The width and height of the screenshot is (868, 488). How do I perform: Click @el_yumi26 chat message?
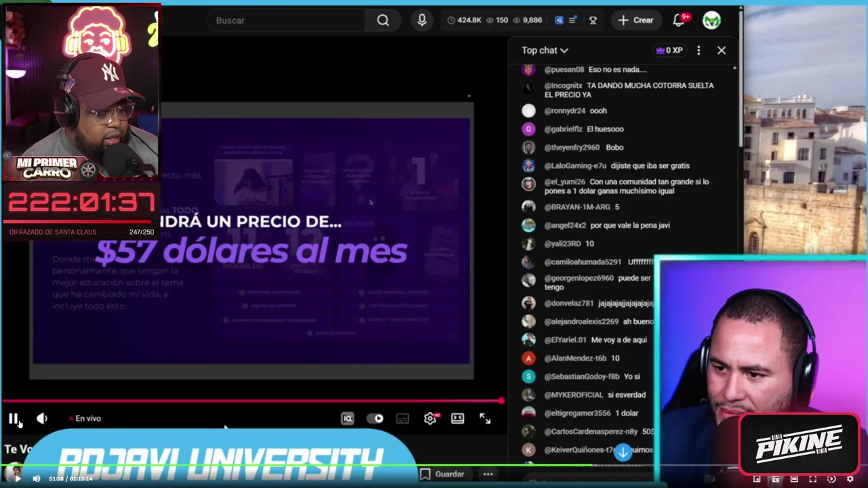[x=626, y=186]
